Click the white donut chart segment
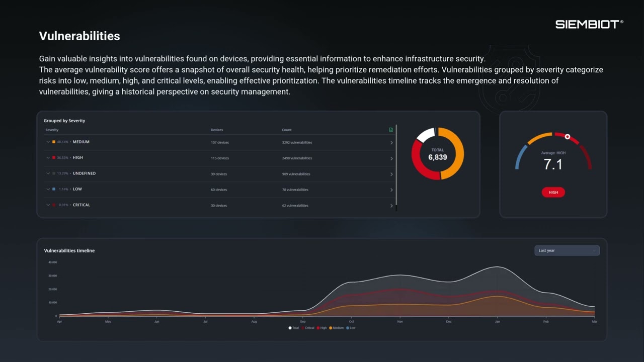Viewport: 644px width, 362px height. click(x=425, y=134)
